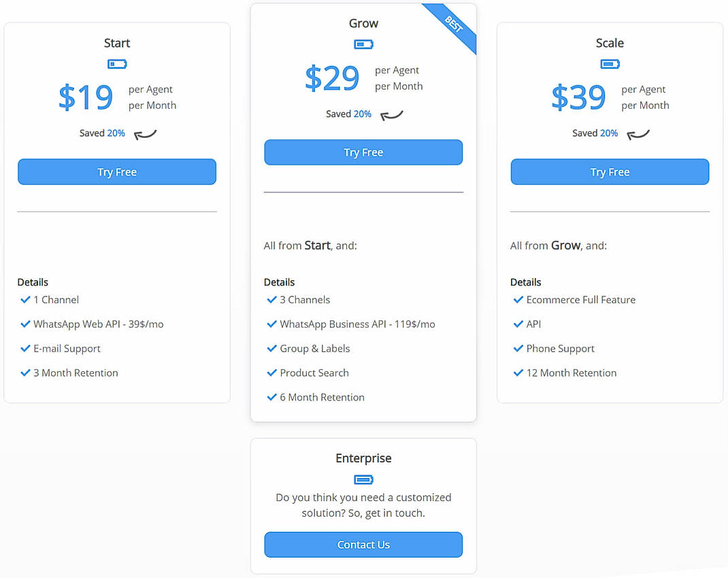Click the checkmark next to 1 Channel
This screenshot has height=578, width=728.
point(26,300)
